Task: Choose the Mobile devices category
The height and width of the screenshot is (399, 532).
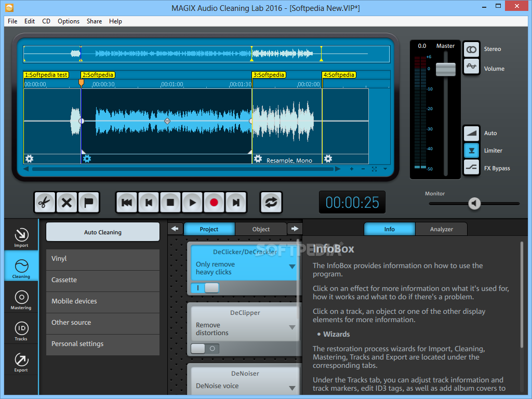Action: pos(103,302)
